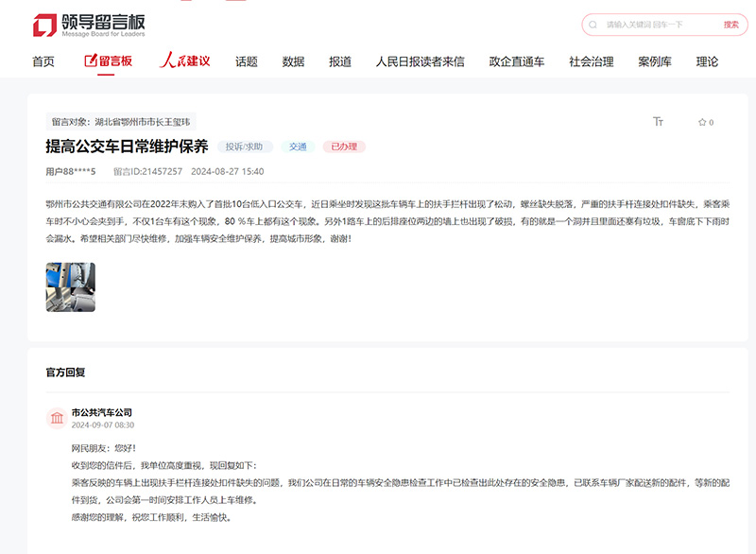Screen dimensions: 756x554
Task: Select the 理论 nav item
Action: point(704,61)
